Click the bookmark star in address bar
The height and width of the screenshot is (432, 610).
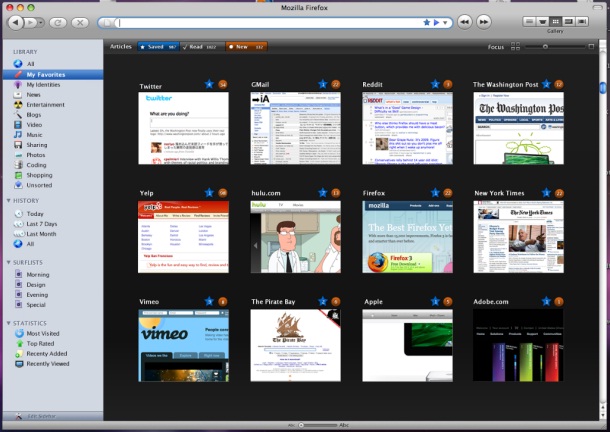(427, 23)
